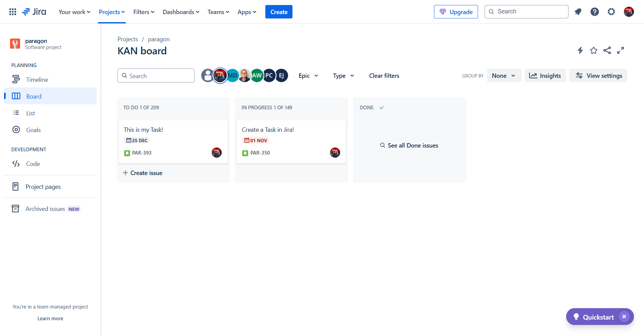Image resolution: width=644 pixels, height=335 pixels.
Task: Filter board by AW avatar
Action: [x=257, y=75]
